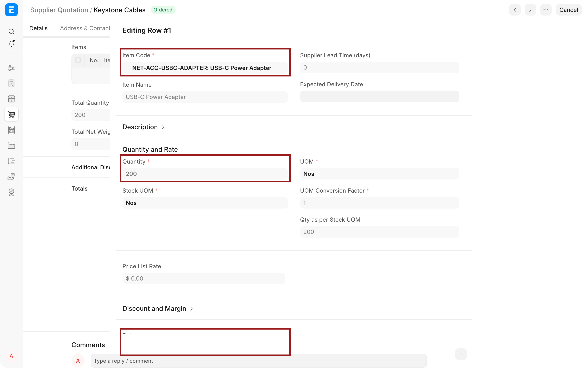Click the UOM Conversion Factor field

[x=380, y=203]
